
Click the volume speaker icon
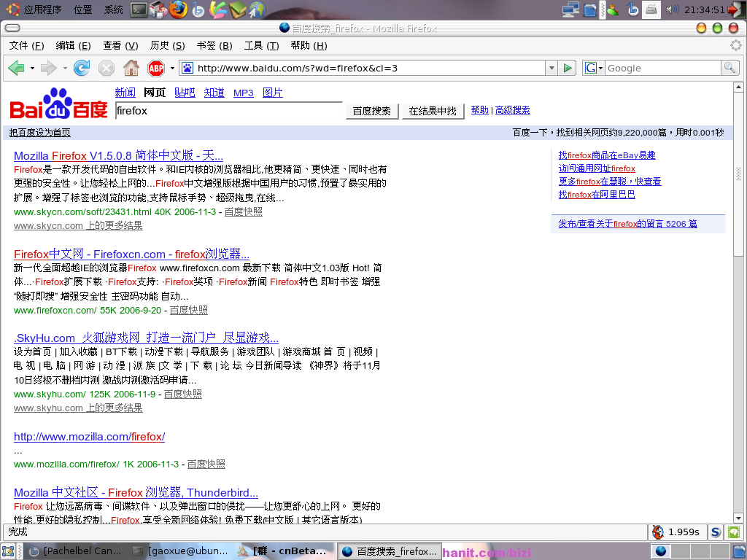(672, 9)
